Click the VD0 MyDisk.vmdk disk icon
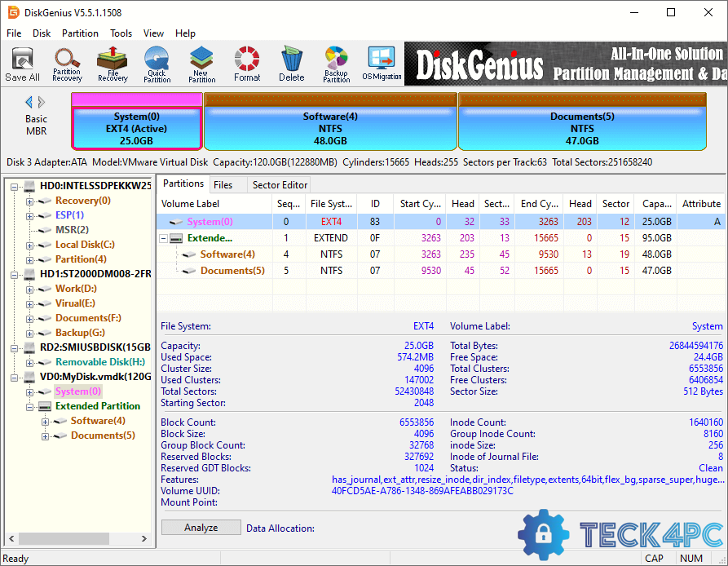 click(29, 377)
